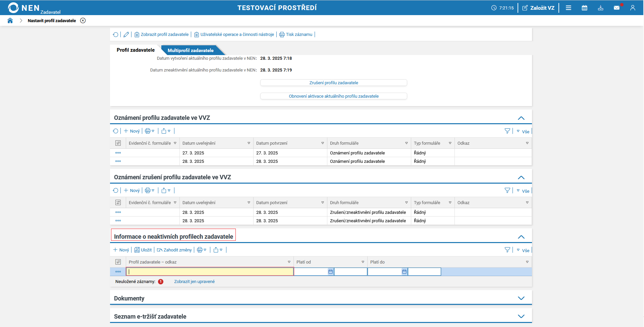Expand Seznam e-tržišť zadavatele section

(521, 316)
